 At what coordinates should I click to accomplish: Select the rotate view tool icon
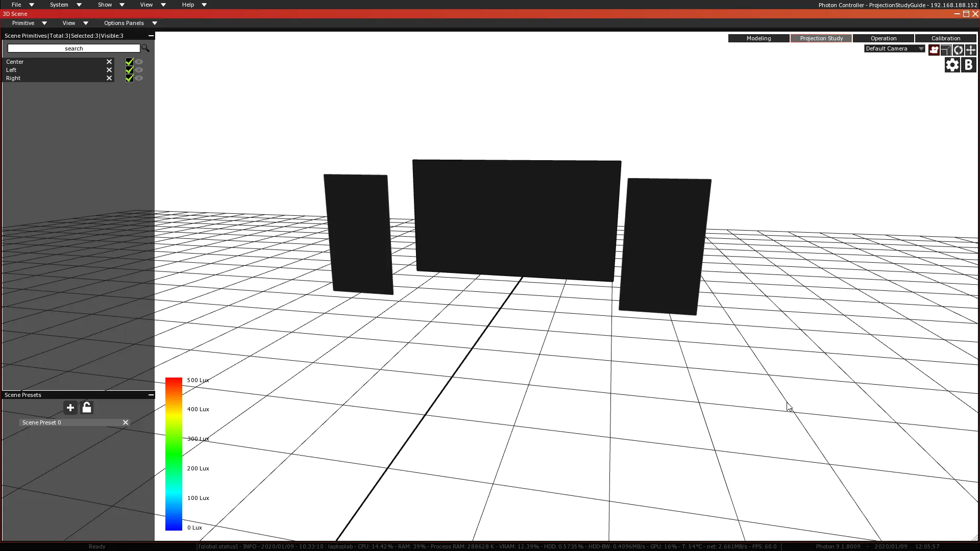click(958, 49)
